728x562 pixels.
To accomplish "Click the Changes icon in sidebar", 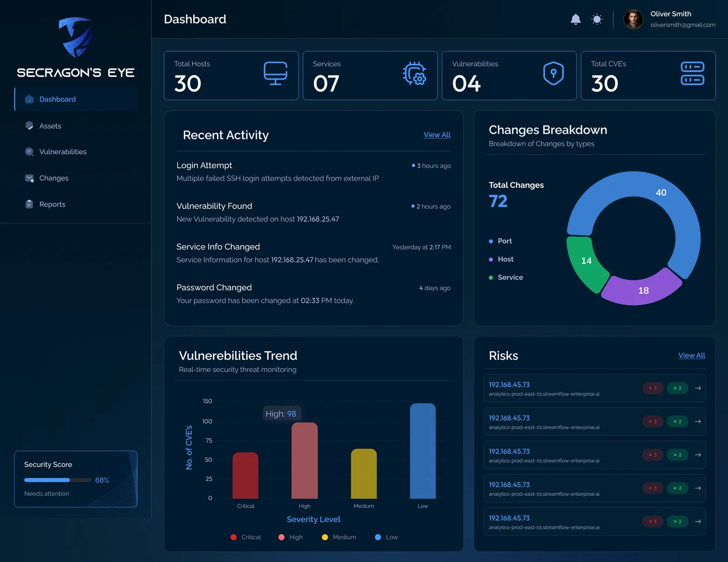I will pyautogui.click(x=30, y=178).
